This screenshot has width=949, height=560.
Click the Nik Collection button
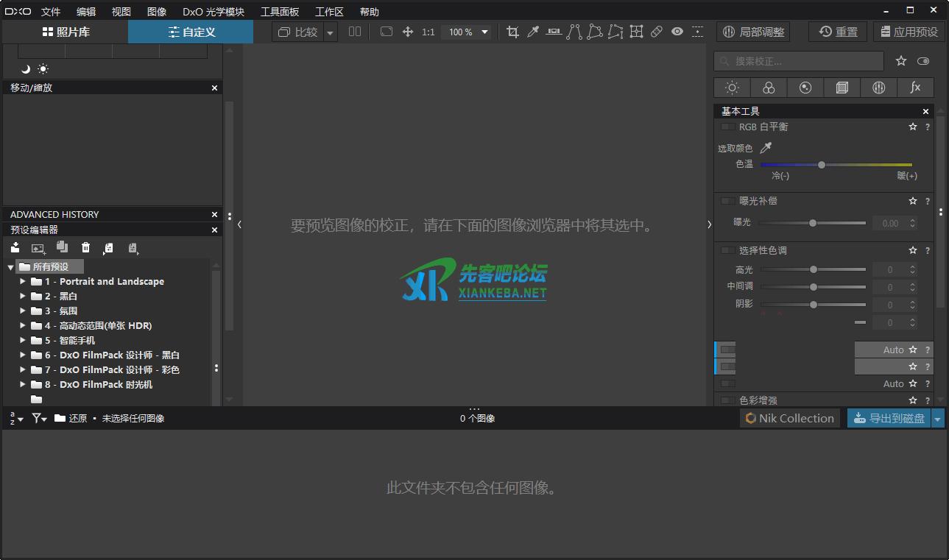pos(789,419)
